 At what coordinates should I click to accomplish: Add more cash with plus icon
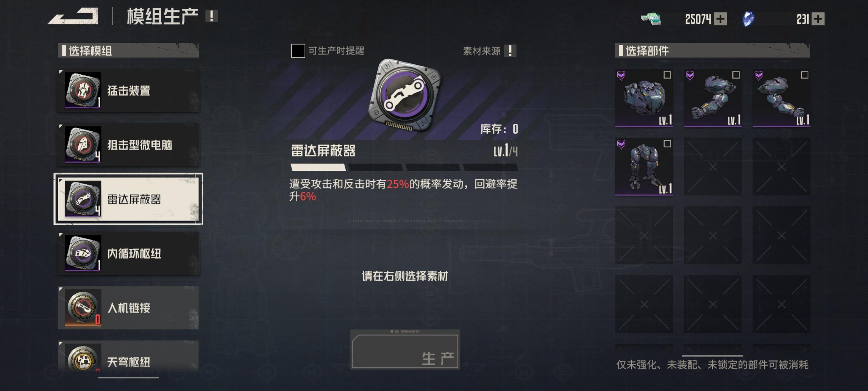720,19
